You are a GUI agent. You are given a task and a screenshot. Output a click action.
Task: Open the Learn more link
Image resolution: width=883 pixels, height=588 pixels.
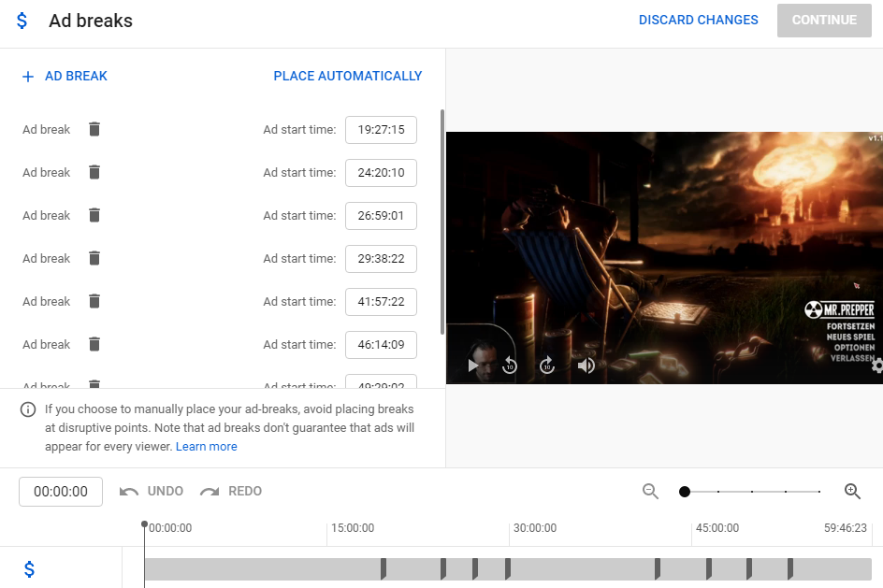(x=206, y=447)
